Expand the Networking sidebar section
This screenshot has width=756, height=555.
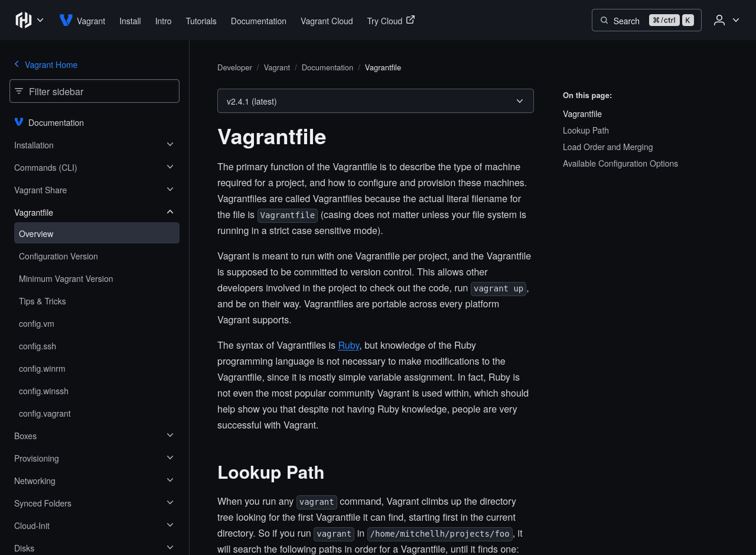(x=170, y=481)
